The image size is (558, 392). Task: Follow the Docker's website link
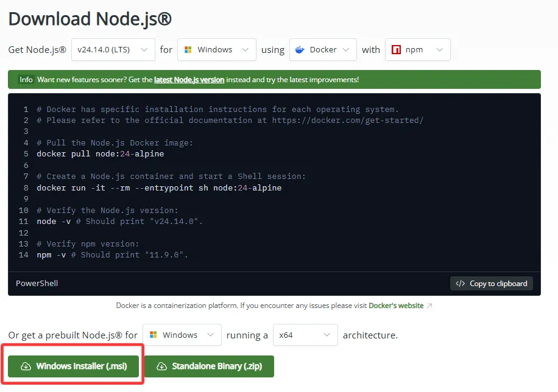396,306
